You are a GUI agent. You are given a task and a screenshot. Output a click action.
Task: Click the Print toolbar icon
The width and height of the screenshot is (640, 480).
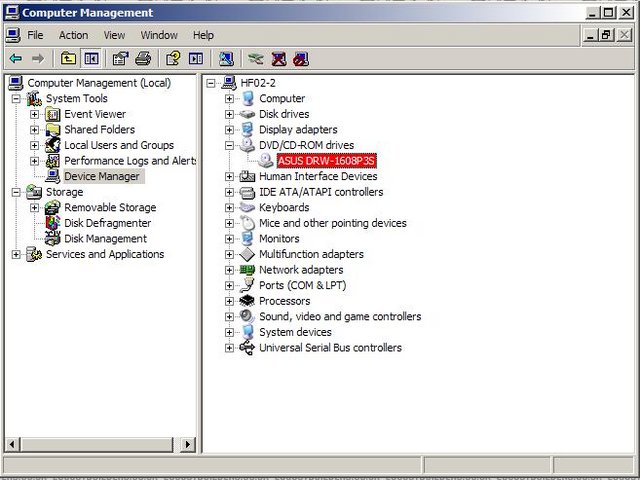[143, 59]
